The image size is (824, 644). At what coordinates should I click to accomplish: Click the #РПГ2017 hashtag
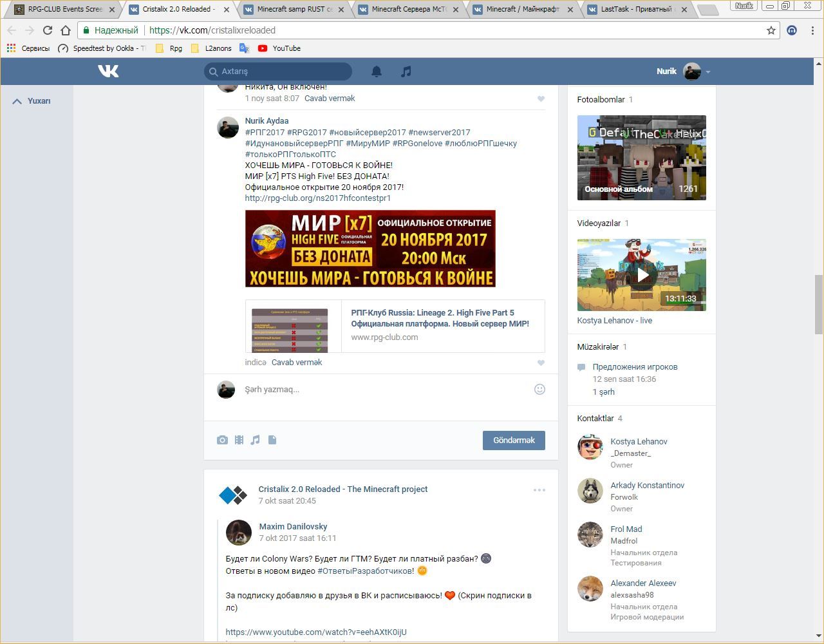coord(265,133)
